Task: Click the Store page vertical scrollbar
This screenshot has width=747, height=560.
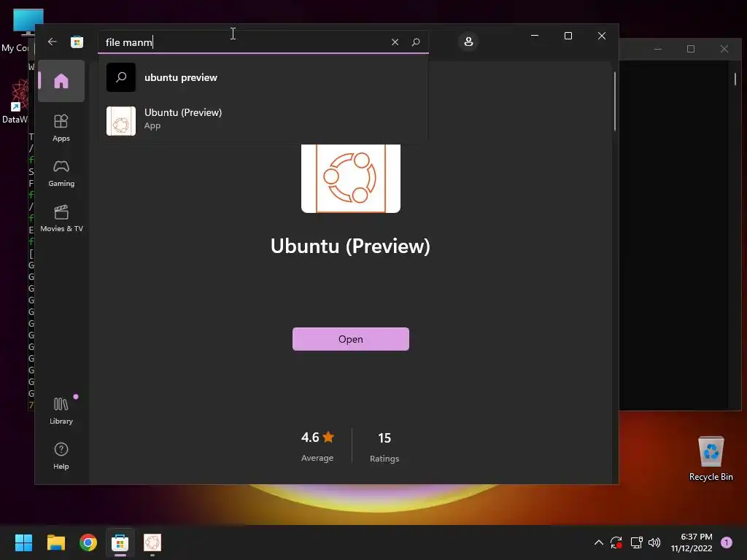Action: [614, 101]
